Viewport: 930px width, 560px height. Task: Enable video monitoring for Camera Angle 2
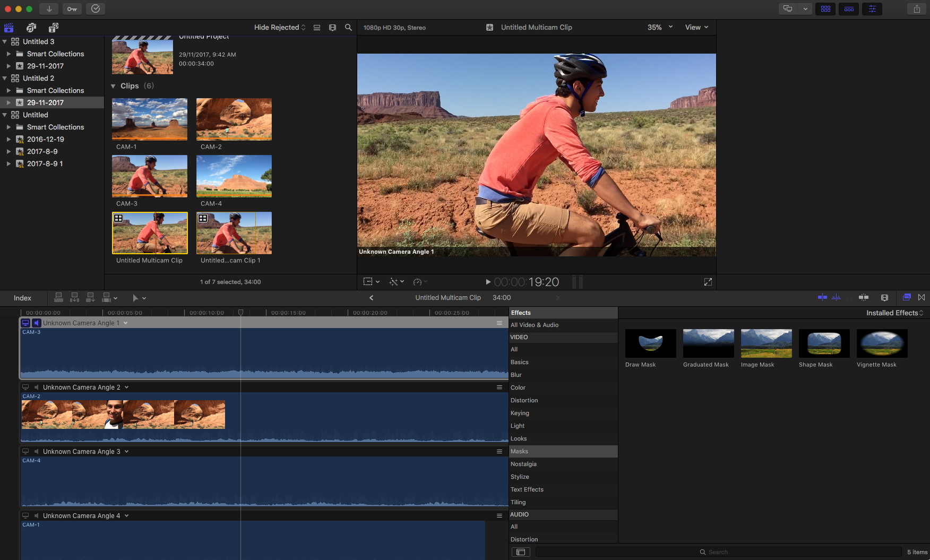point(25,387)
